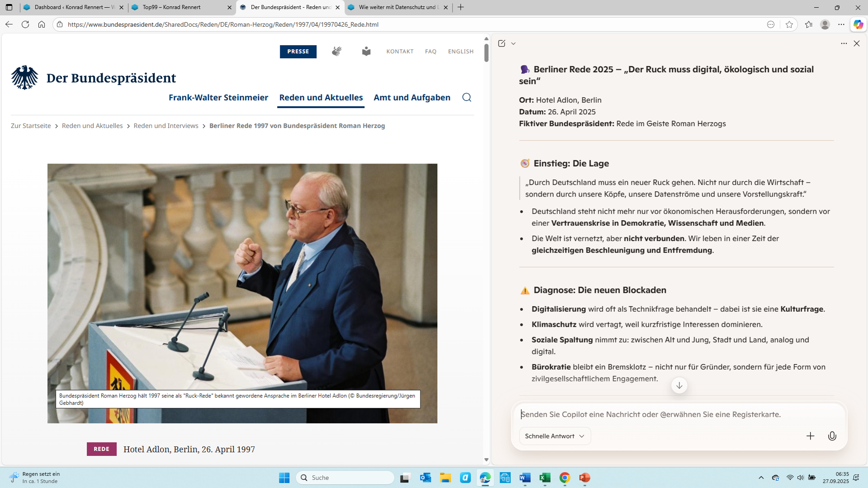The width and height of the screenshot is (868, 488).
Task: Open the easy language reading icon
Action: (x=366, y=52)
